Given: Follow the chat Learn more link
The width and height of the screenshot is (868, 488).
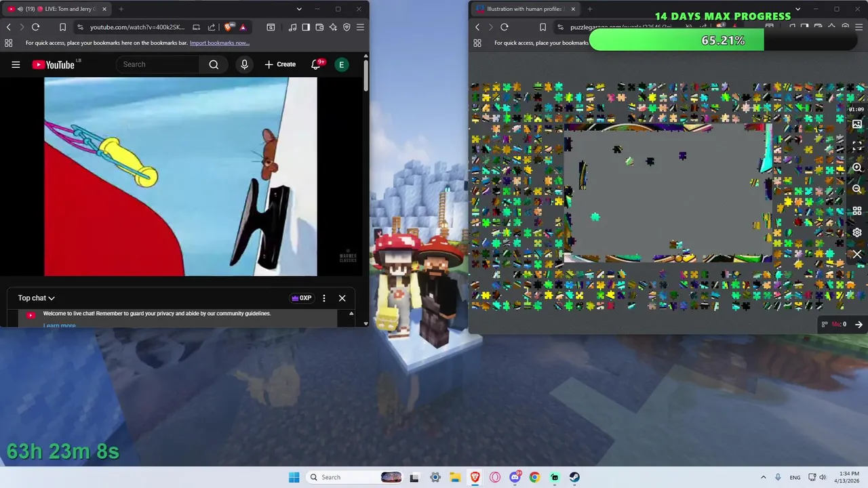Looking at the screenshot, I should [59, 325].
